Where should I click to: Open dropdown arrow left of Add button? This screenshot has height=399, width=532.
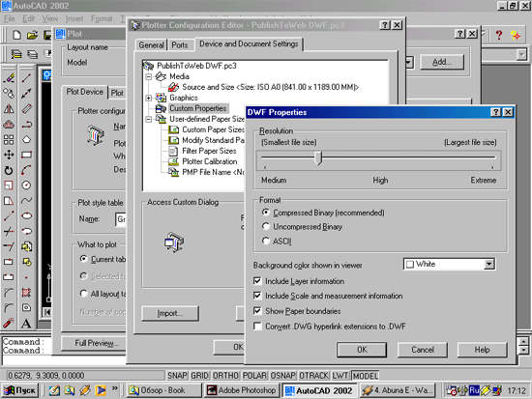409,62
